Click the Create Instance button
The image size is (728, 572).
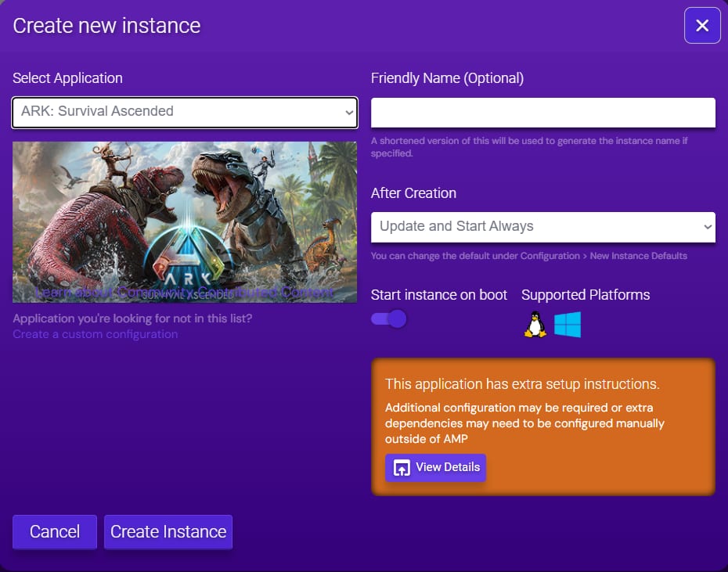[168, 532]
